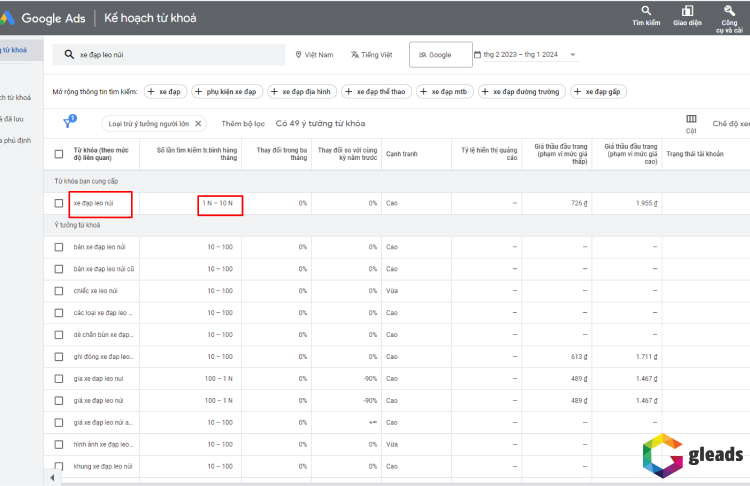The image size is (750, 486).
Task: Click 'Thêm bộ lọc' to add filter
Action: coord(243,124)
